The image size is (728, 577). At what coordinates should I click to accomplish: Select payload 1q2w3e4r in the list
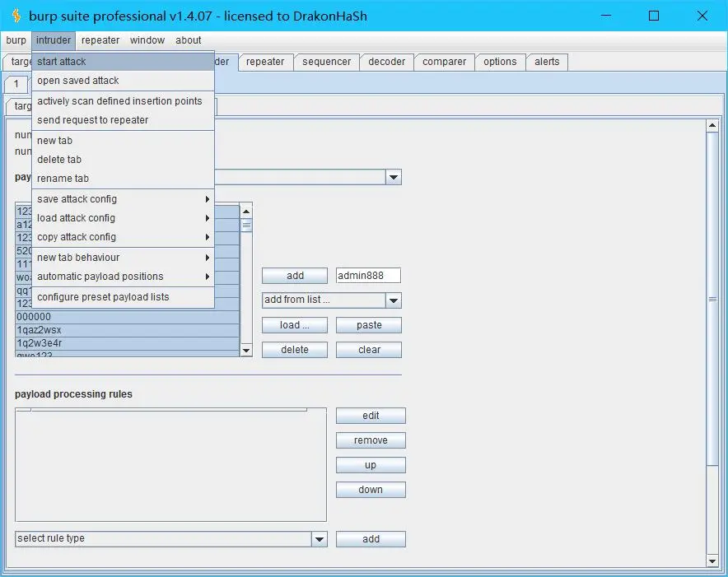pos(128,343)
